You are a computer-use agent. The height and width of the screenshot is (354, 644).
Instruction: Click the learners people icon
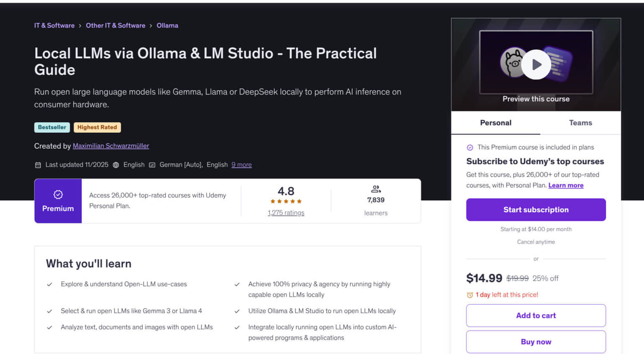point(376,189)
